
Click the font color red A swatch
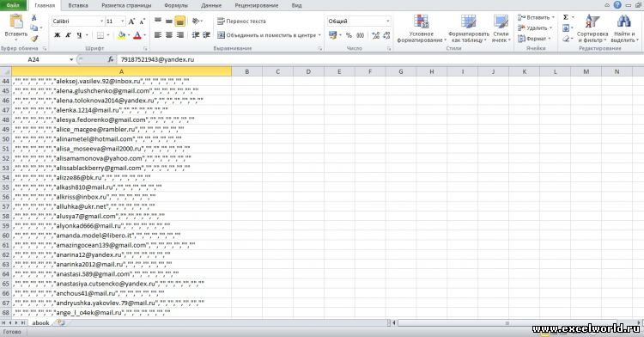point(137,35)
